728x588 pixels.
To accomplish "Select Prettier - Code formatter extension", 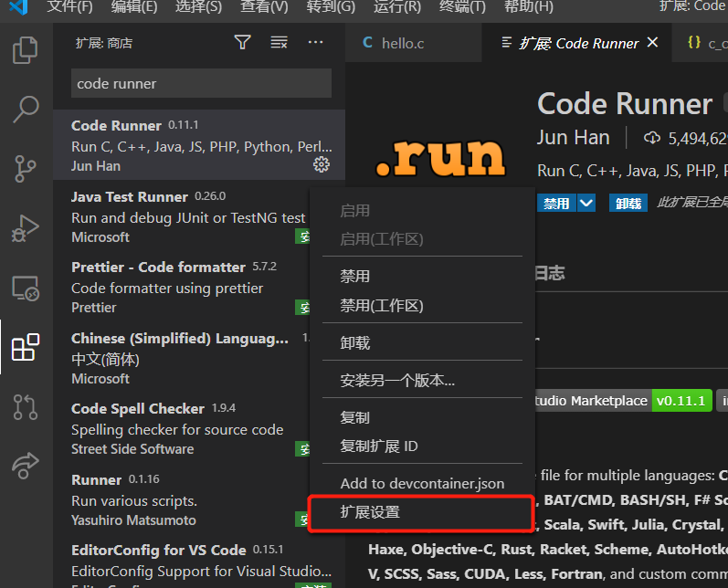I will [x=182, y=288].
